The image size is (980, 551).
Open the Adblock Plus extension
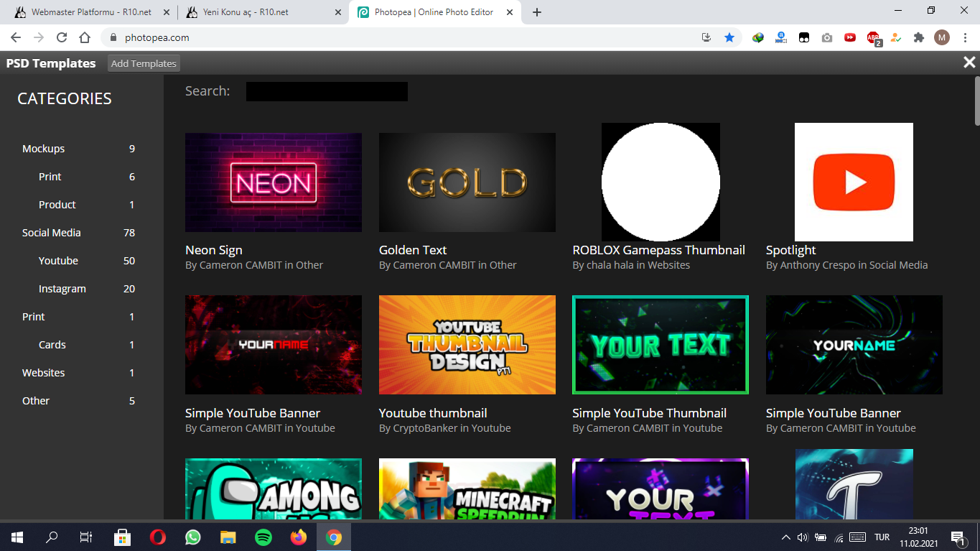point(873,38)
